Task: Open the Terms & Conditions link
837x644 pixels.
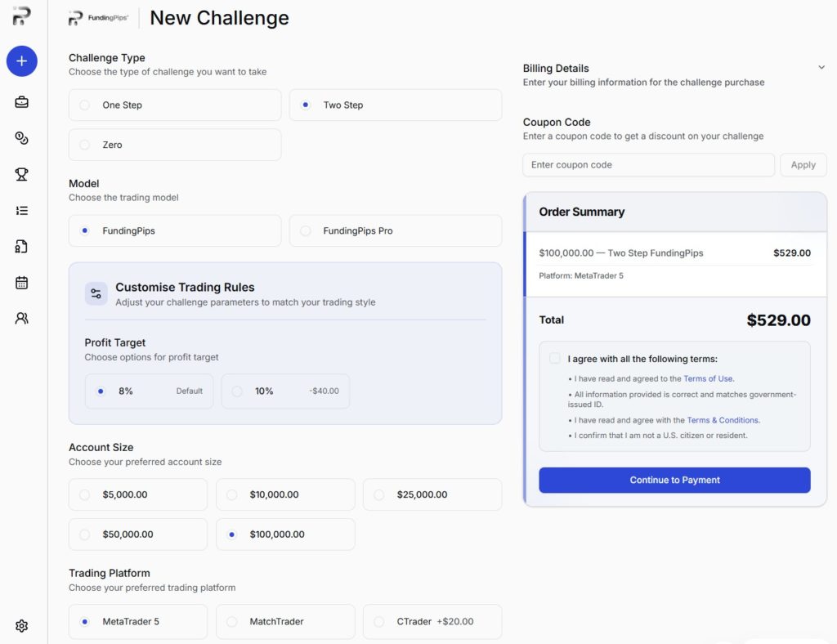Action: (x=723, y=420)
